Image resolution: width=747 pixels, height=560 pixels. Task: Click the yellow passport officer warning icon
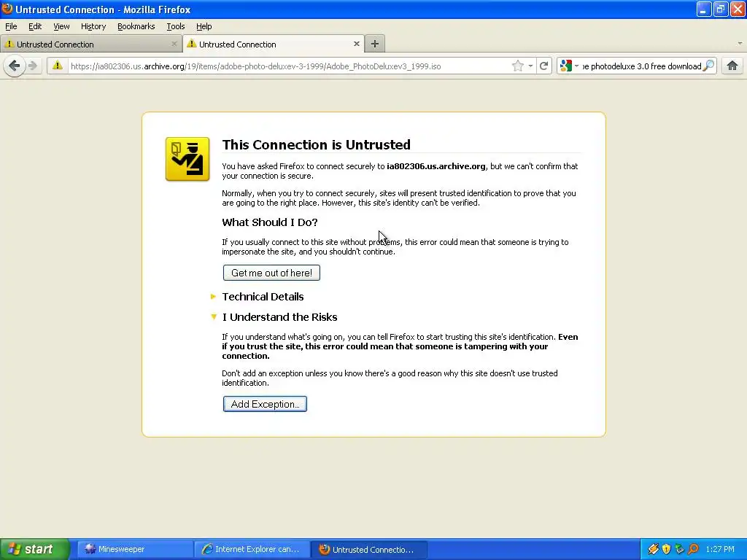click(x=187, y=159)
